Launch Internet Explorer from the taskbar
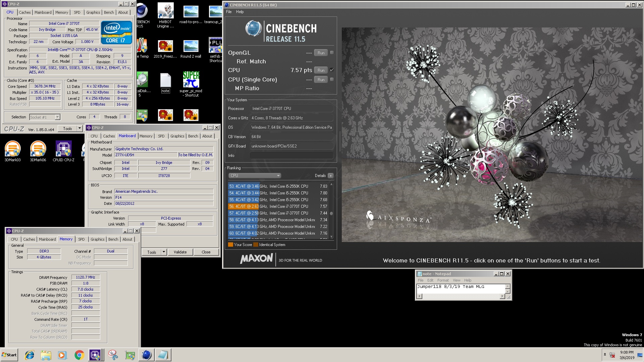This screenshot has width=644, height=362. tap(30, 355)
